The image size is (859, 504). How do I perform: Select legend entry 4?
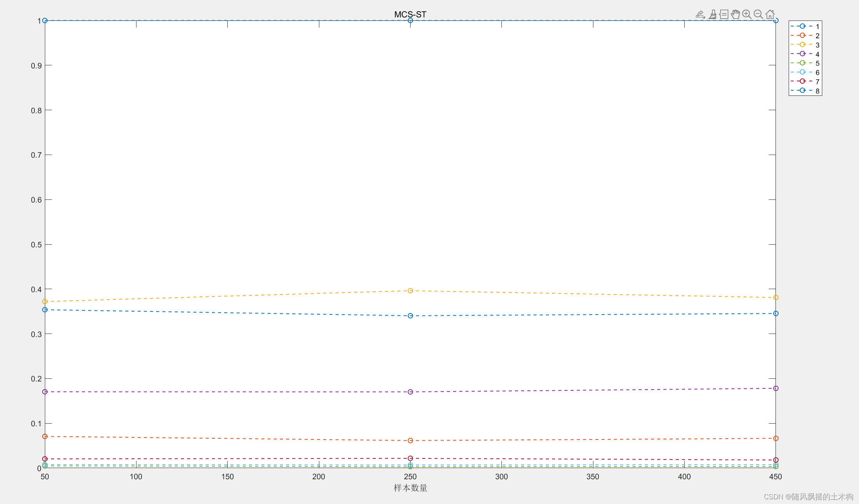coord(805,54)
